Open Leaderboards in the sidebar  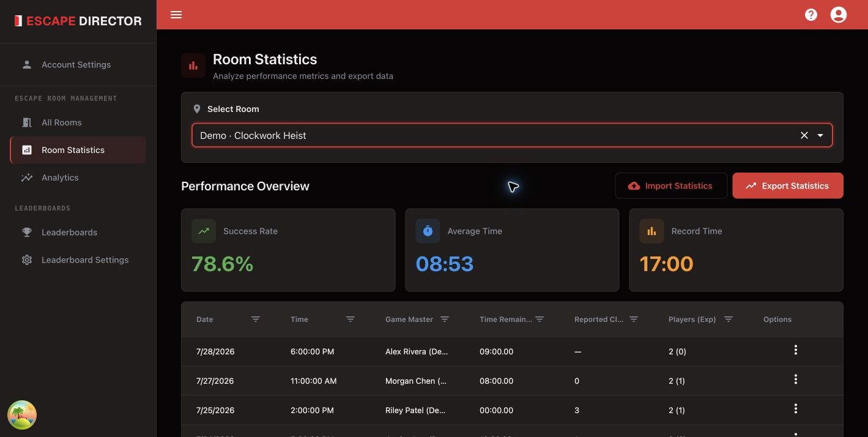78,233
